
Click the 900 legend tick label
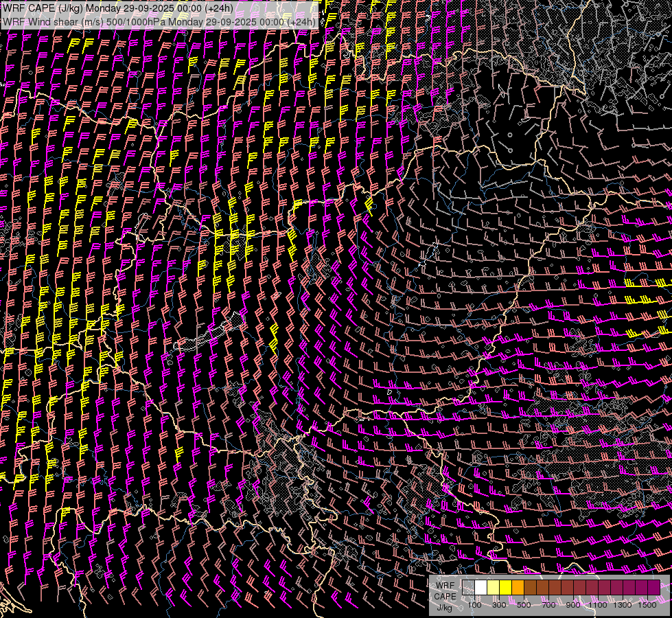tap(573, 605)
